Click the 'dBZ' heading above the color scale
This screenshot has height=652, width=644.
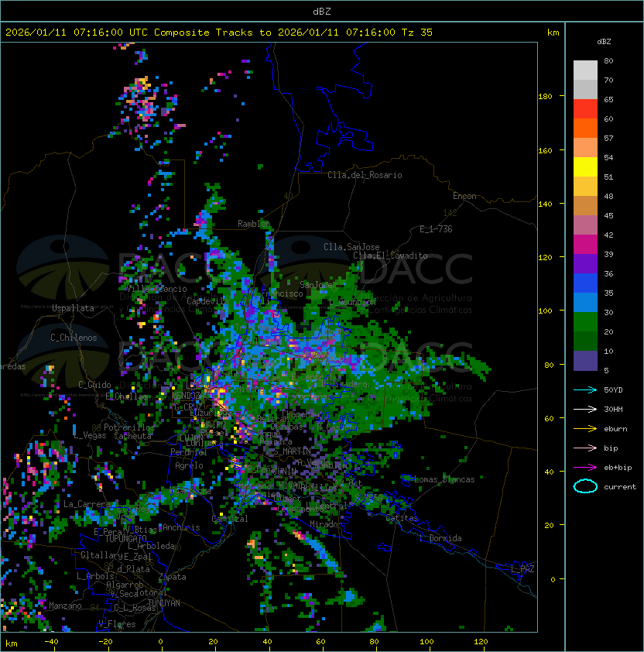pyautogui.click(x=604, y=42)
